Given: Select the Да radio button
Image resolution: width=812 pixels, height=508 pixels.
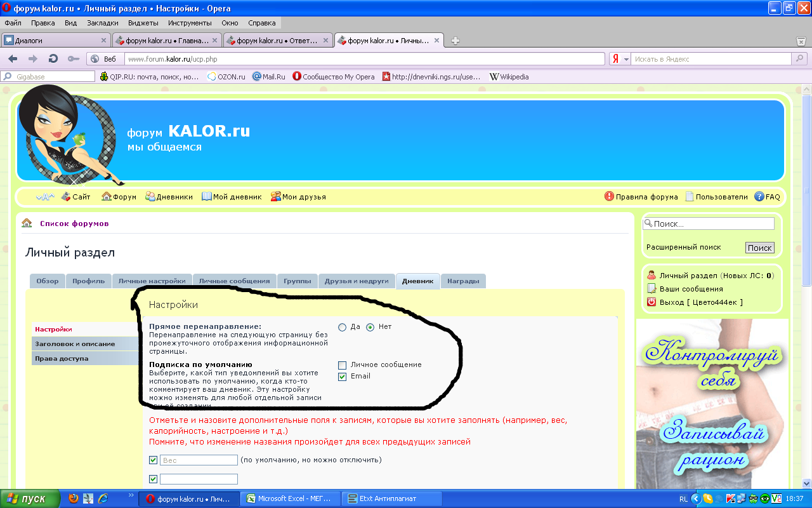Looking at the screenshot, I should pyautogui.click(x=343, y=327).
